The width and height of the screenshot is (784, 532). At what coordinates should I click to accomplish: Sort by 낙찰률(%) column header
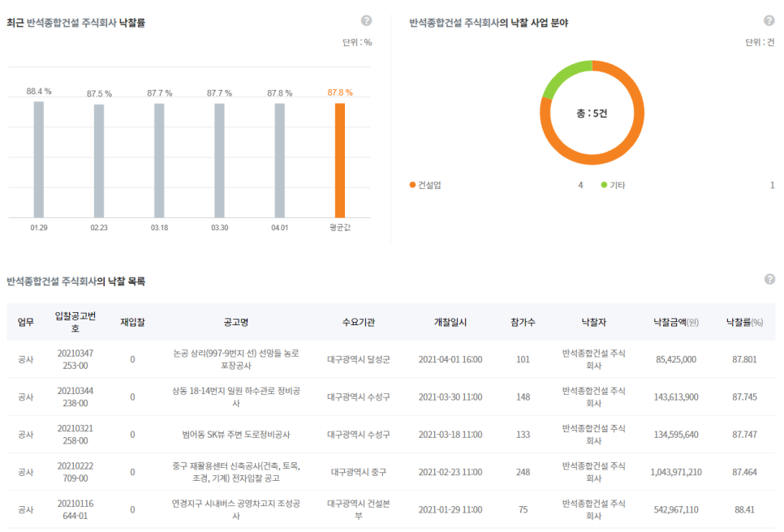[x=744, y=322]
